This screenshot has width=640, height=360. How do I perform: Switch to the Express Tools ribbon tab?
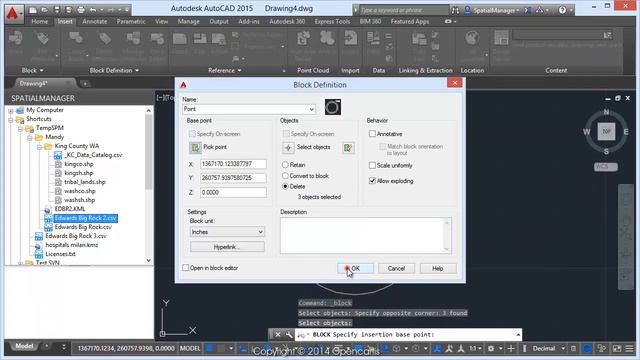(x=332, y=22)
